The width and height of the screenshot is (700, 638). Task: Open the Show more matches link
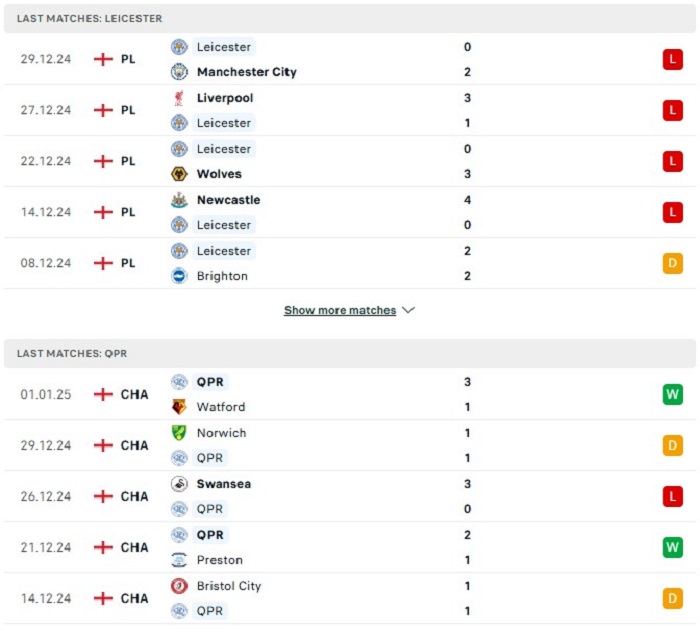(x=340, y=310)
